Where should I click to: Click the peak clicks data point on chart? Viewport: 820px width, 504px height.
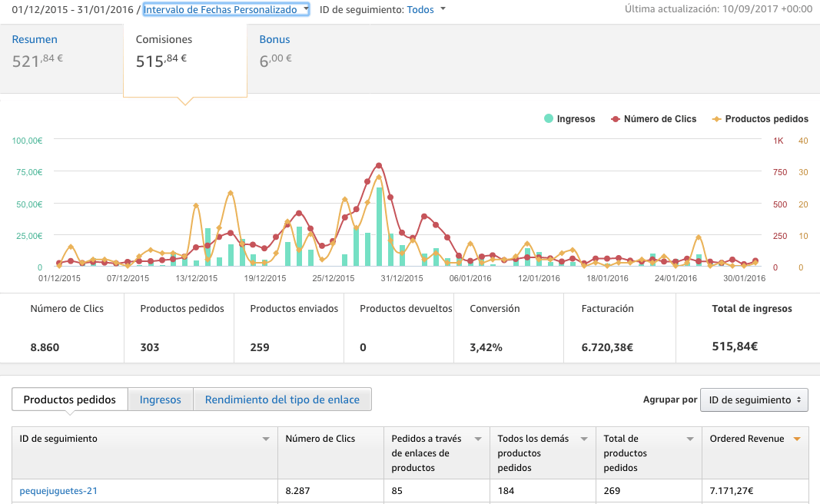(379, 166)
